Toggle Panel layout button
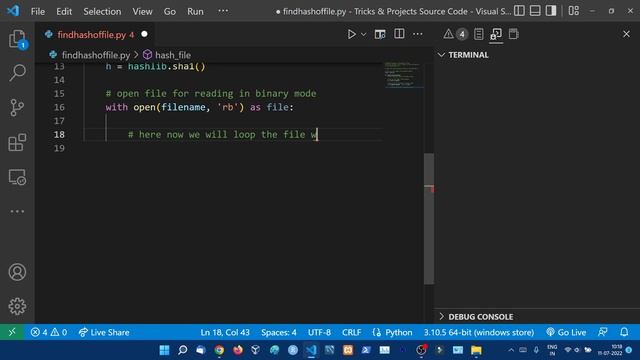640x360 pixels. pyautogui.click(x=535, y=11)
